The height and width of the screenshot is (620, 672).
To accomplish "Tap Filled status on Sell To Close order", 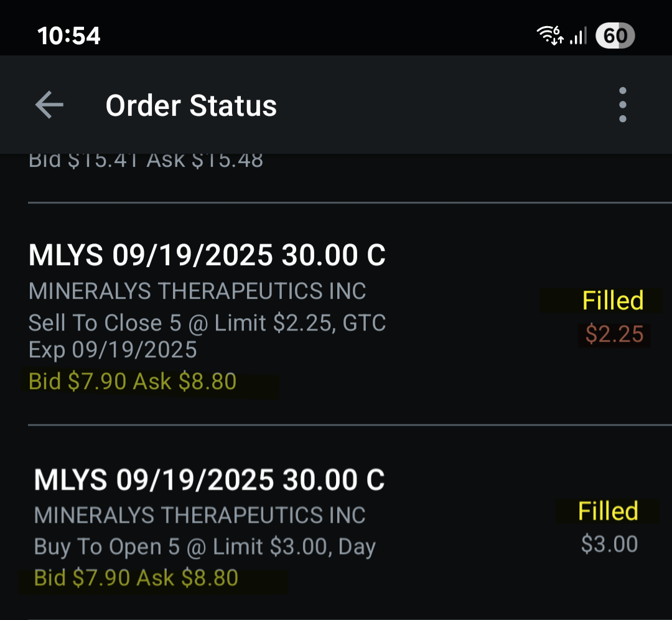I will point(613,300).
